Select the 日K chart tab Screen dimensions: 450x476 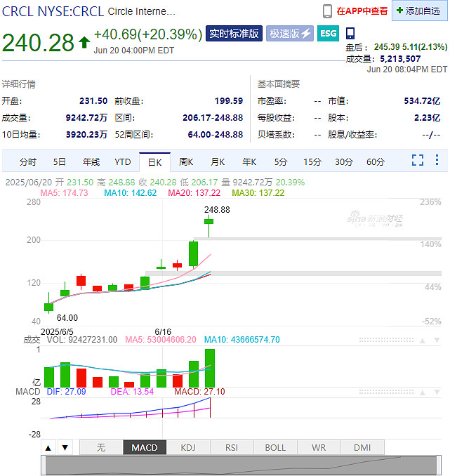coord(155,162)
